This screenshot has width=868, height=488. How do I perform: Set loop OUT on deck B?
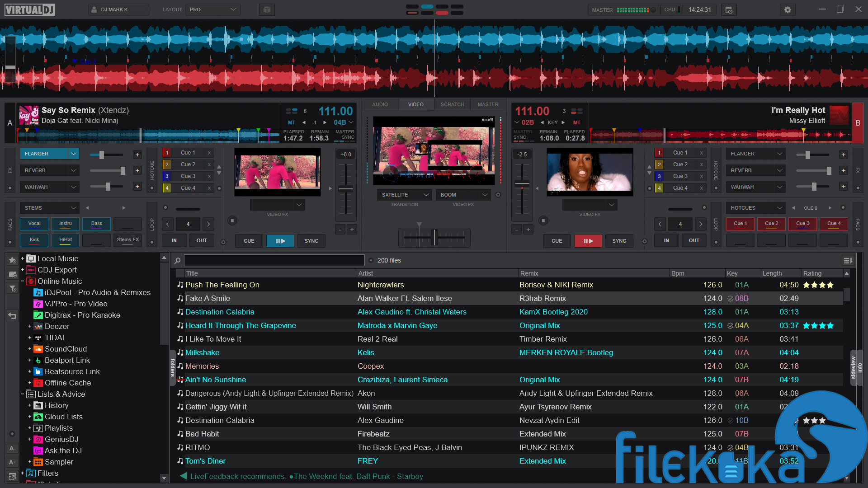[694, 240]
